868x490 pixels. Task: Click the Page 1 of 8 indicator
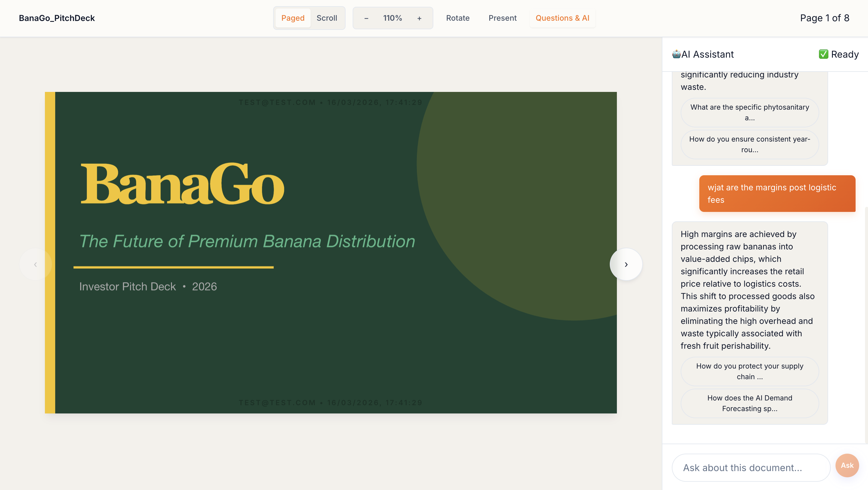824,18
